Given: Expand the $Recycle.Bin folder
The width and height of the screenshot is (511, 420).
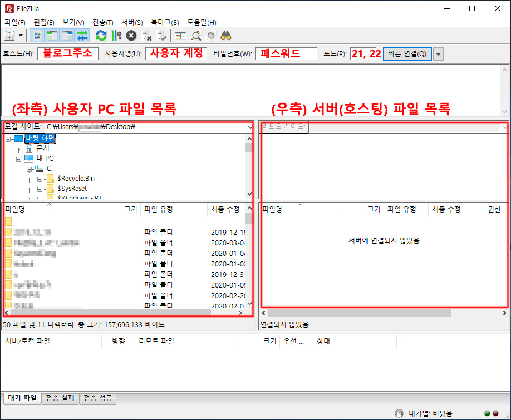Looking at the screenshot, I should pos(40,179).
